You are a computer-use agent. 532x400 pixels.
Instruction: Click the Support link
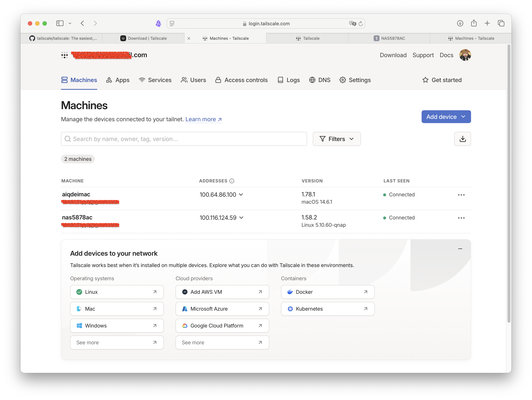click(x=423, y=55)
